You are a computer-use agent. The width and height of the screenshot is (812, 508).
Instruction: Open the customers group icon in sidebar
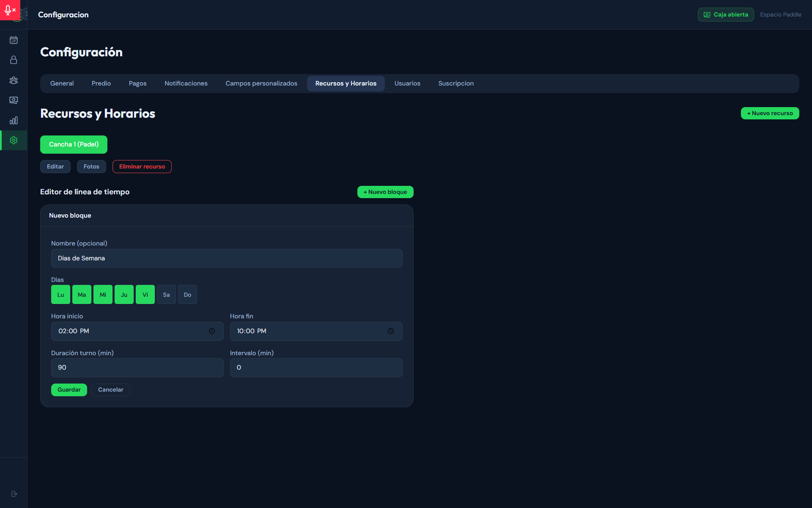coord(14,80)
